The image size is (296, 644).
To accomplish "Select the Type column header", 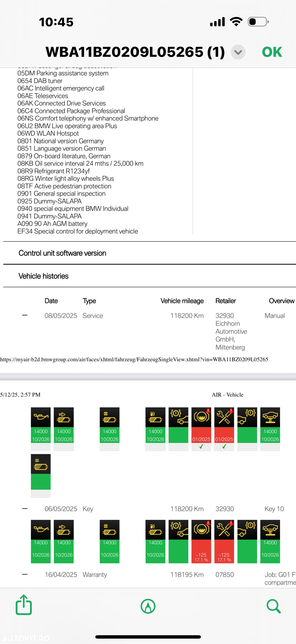I will coord(89,301).
